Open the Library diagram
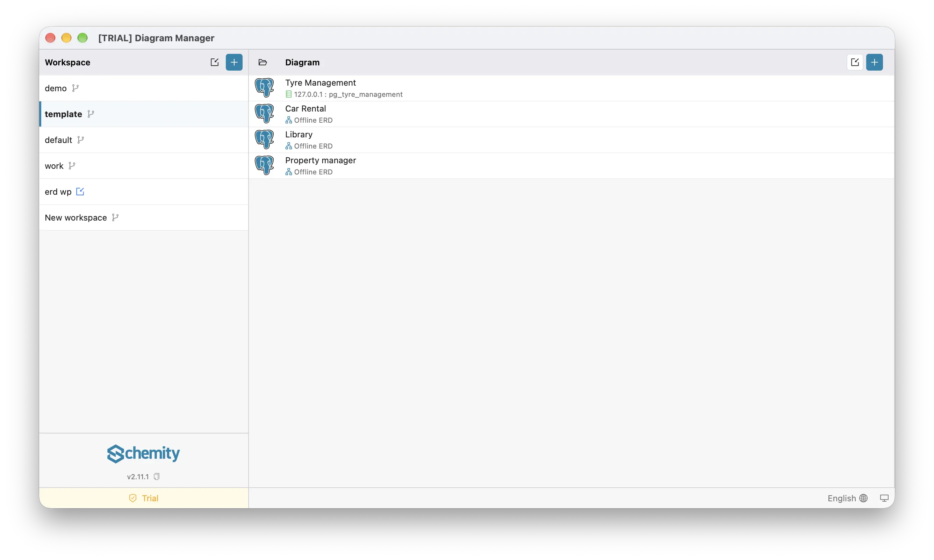This screenshot has width=934, height=560. [x=572, y=139]
